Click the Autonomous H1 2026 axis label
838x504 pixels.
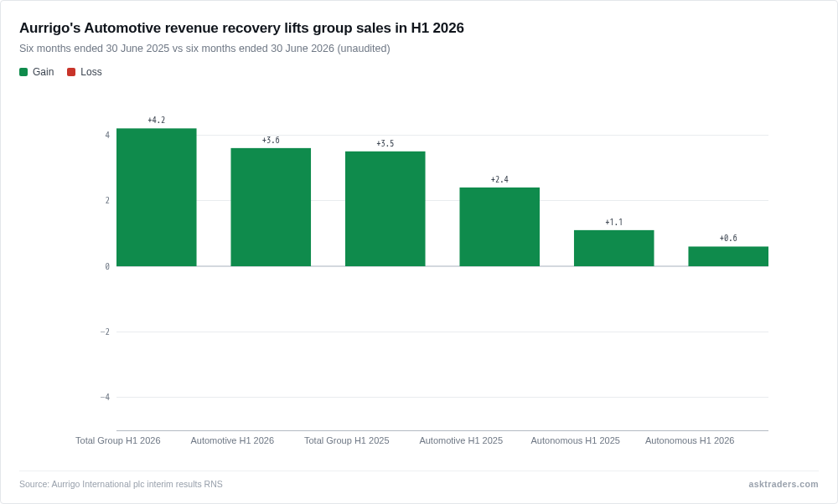point(690,440)
